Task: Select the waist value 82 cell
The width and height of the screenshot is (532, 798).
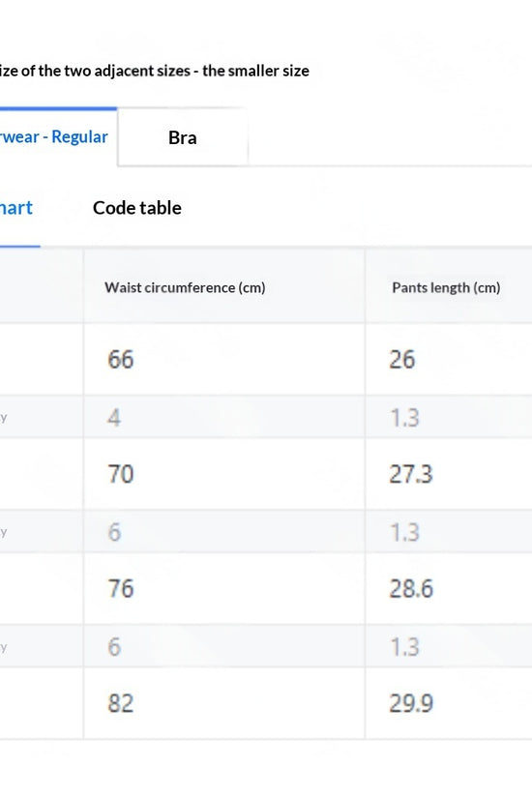Action: [224, 703]
